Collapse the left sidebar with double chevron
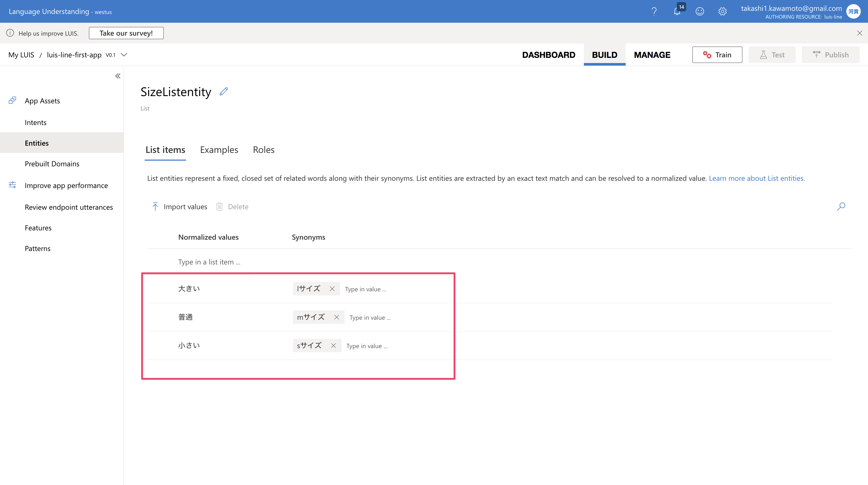Screen dimensions: 868x485 pyautogui.click(x=118, y=76)
